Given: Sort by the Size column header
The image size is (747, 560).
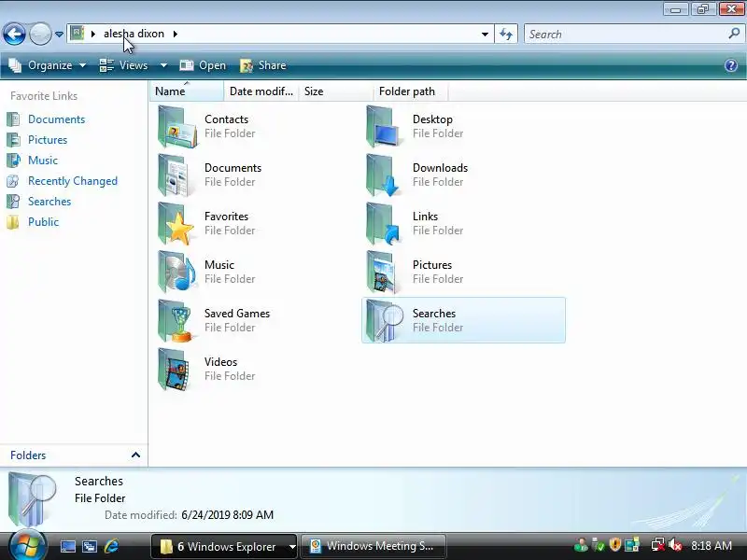Looking at the screenshot, I should tap(335, 91).
